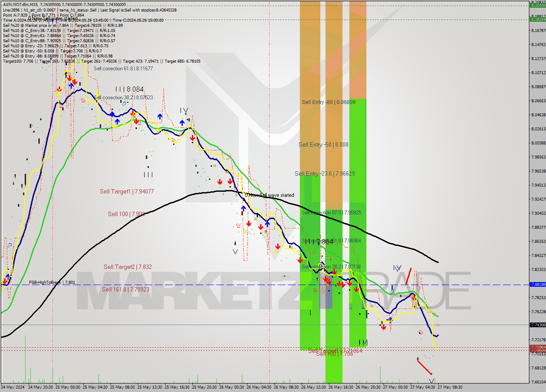Viewport: 546px width, 392px height.
Task: Click the 'Sell correction 87.5 | 7.90925' label
Action: tap(331, 212)
